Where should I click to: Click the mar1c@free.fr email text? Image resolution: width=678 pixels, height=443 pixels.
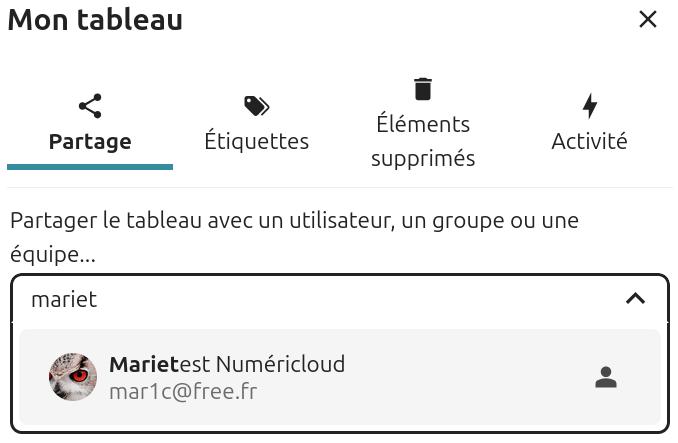tap(183, 391)
